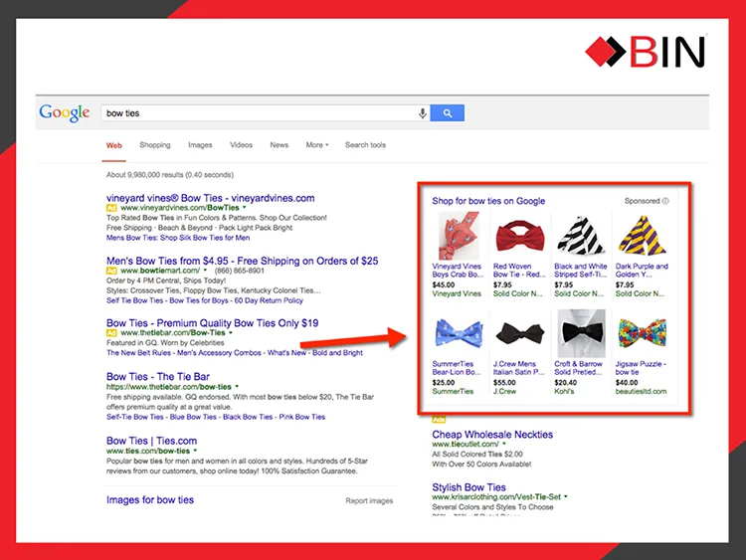Open Bow Ties - The Tie Bar result
Image resolution: width=746 pixels, height=560 pixels.
coord(158,377)
